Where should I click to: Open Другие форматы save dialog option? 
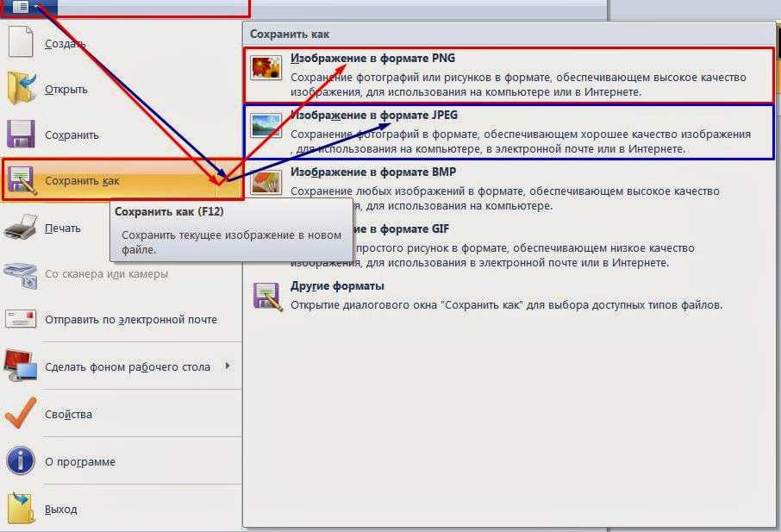(x=509, y=297)
